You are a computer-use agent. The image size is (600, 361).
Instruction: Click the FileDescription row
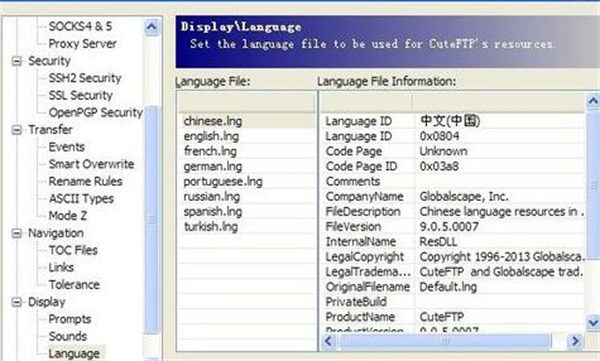tap(453, 212)
